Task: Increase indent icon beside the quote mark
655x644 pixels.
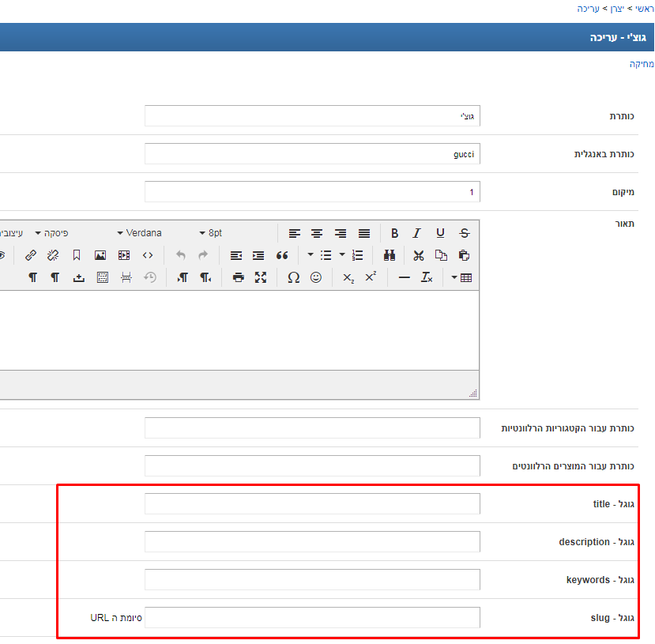Action: point(258,255)
